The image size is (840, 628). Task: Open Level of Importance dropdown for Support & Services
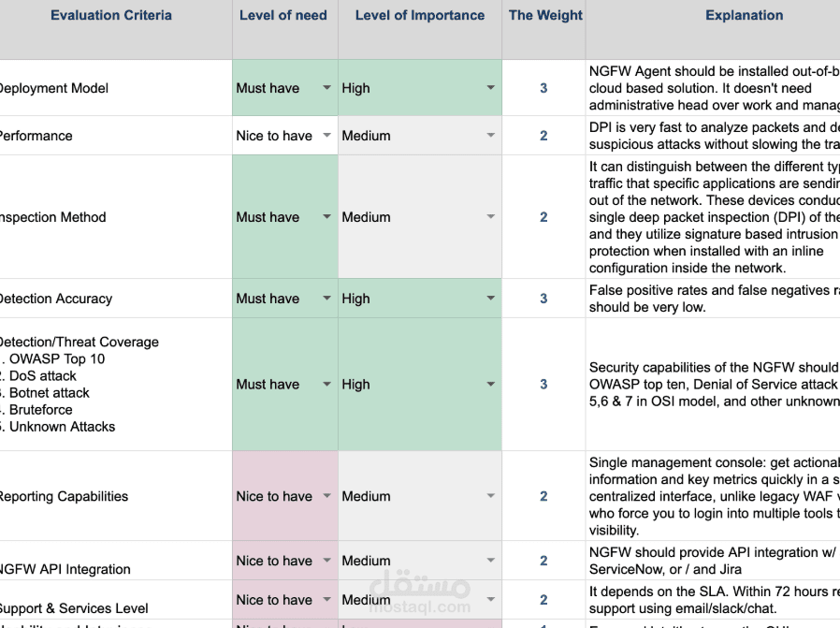pos(491,600)
